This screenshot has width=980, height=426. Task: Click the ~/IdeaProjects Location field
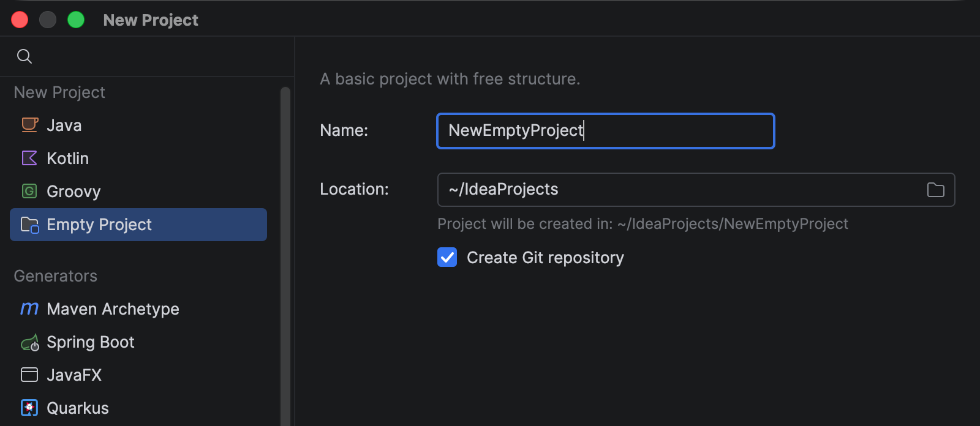pyautogui.click(x=696, y=190)
